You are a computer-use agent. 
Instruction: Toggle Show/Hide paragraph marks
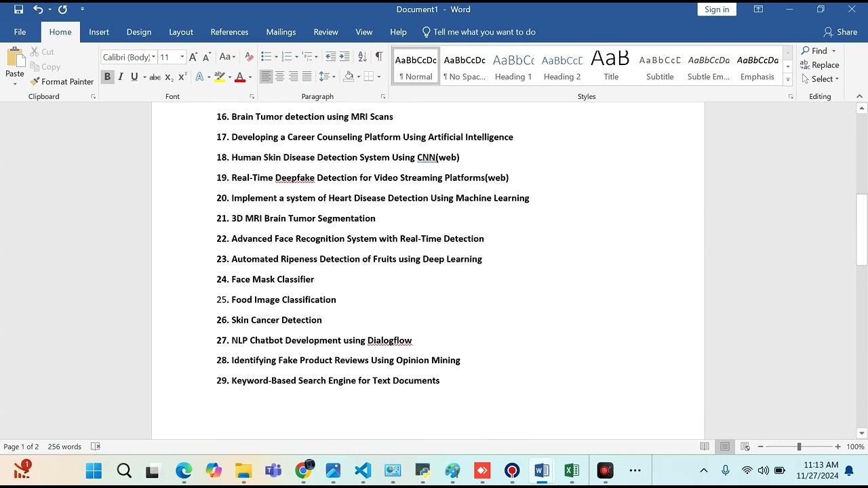379,57
